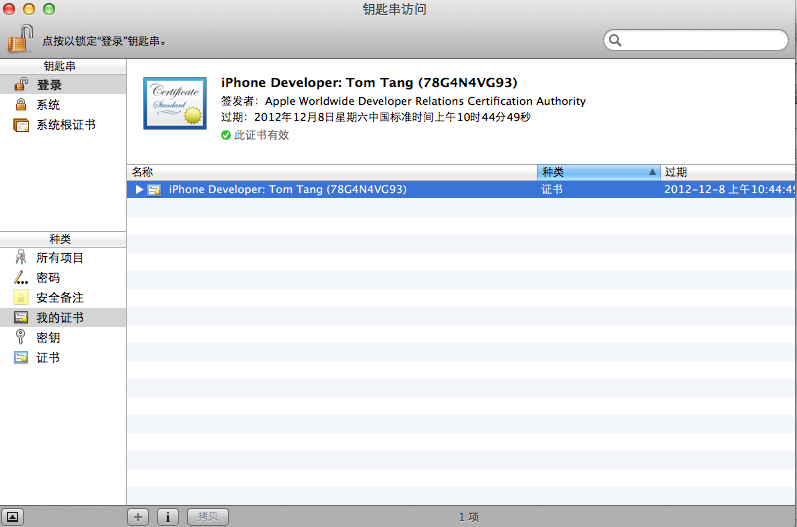Select the 系统根证书 folder icon

pyautogui.click(x=21, y=125)
